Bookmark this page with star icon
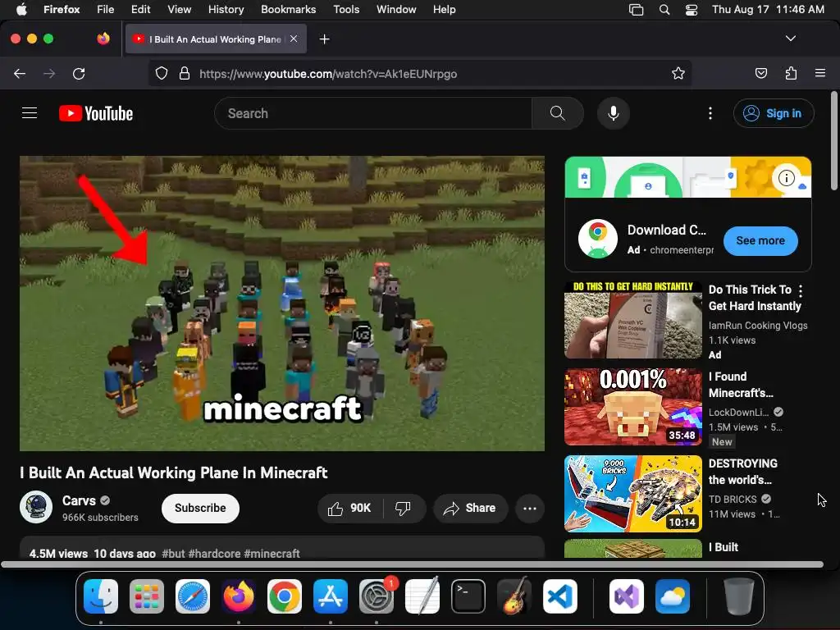Image resolution: width=840 pixels, height=630 pixels. tap(678, 73)
